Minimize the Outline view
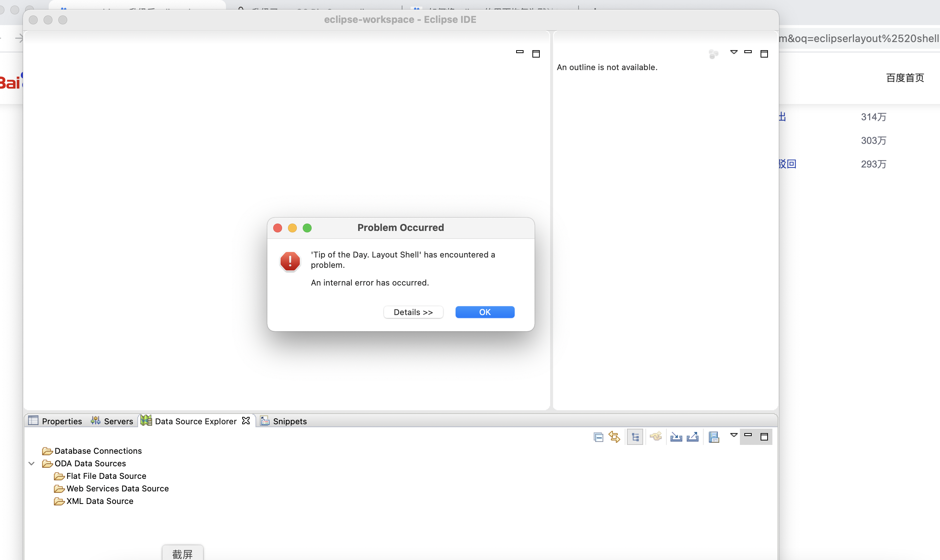The height and width of the screenshot is (560, 940). point(748,52)
